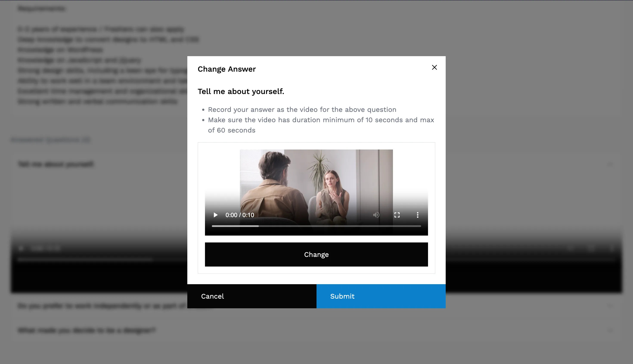633x364 pixels.
Task: Mute the dialog video using the speaker icon
Action: point(376,215)
